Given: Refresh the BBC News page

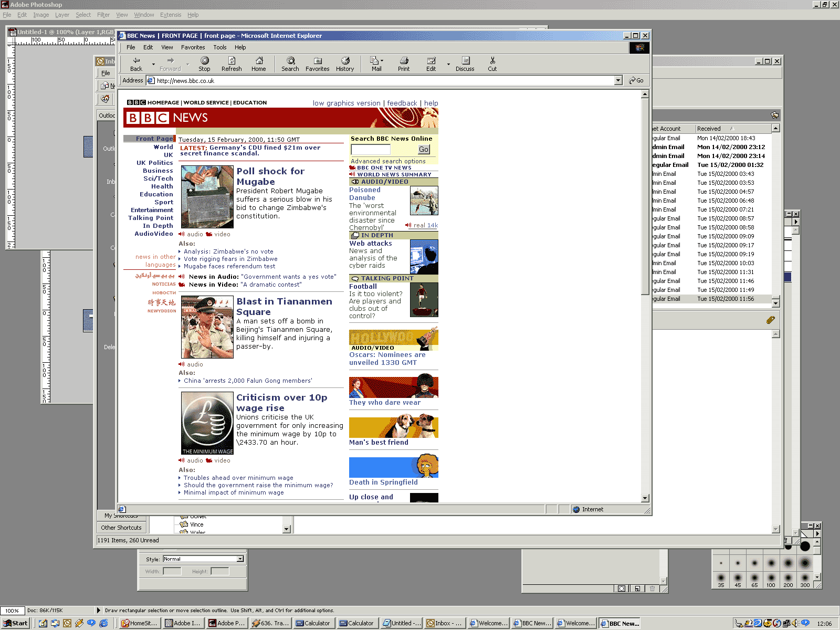Looking at the screenshot, I should [232, 64].
